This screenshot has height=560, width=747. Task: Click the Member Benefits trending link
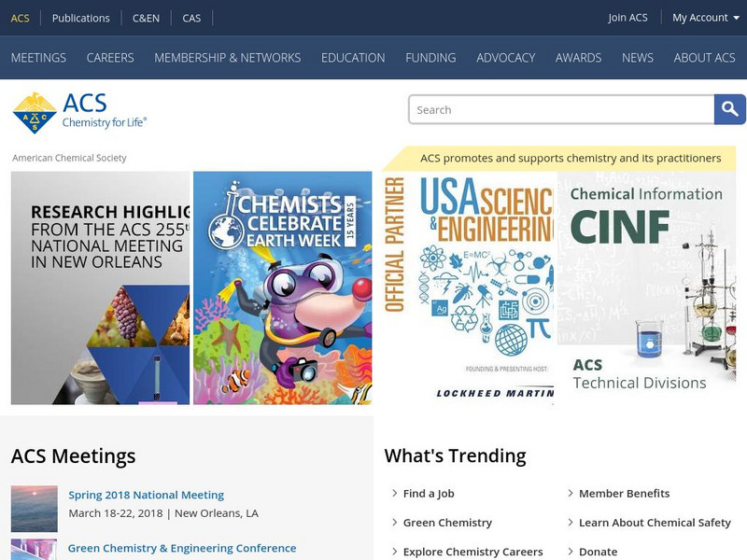point(624,494)
